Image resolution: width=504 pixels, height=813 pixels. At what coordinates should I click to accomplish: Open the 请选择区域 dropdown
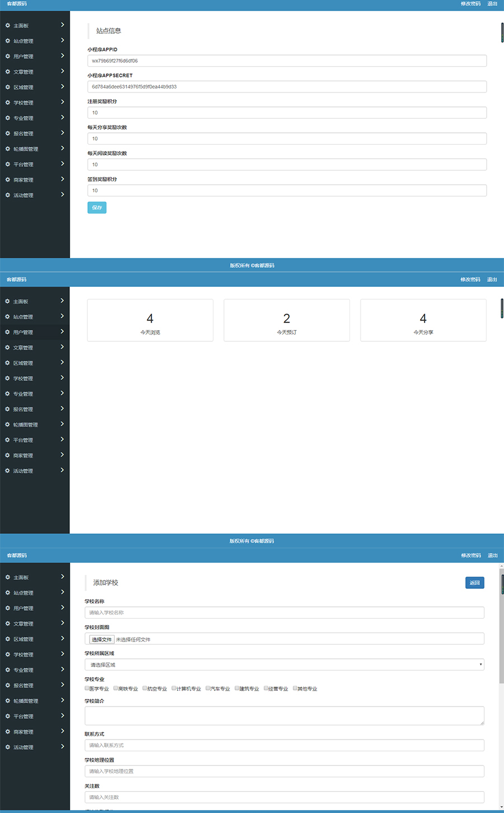tap(284, 665)
